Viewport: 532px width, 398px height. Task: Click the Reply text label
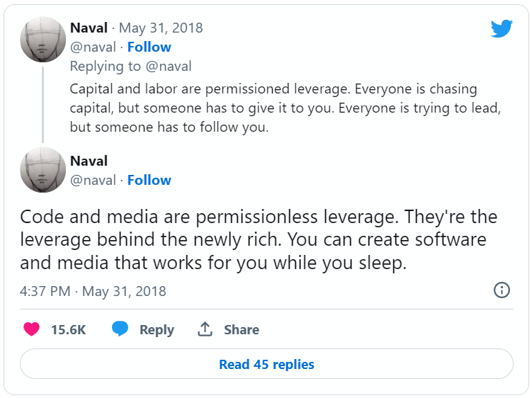(157, 329)
